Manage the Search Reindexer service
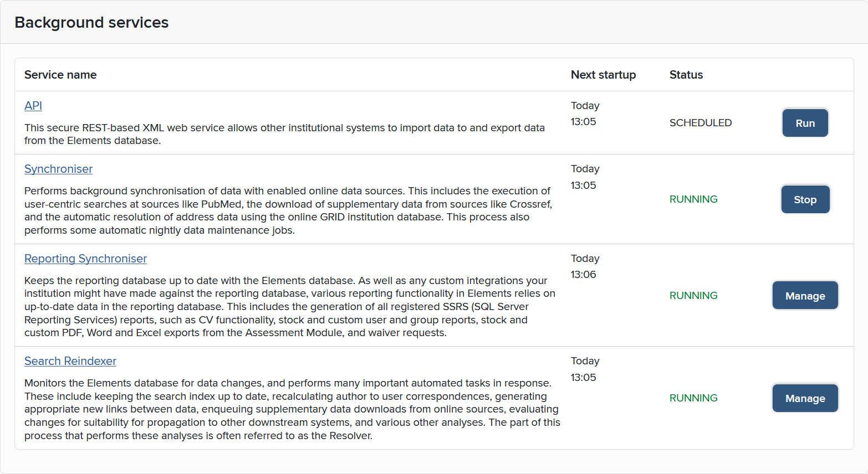The height and width of the screenshot is (474, 868). point(805,398)
